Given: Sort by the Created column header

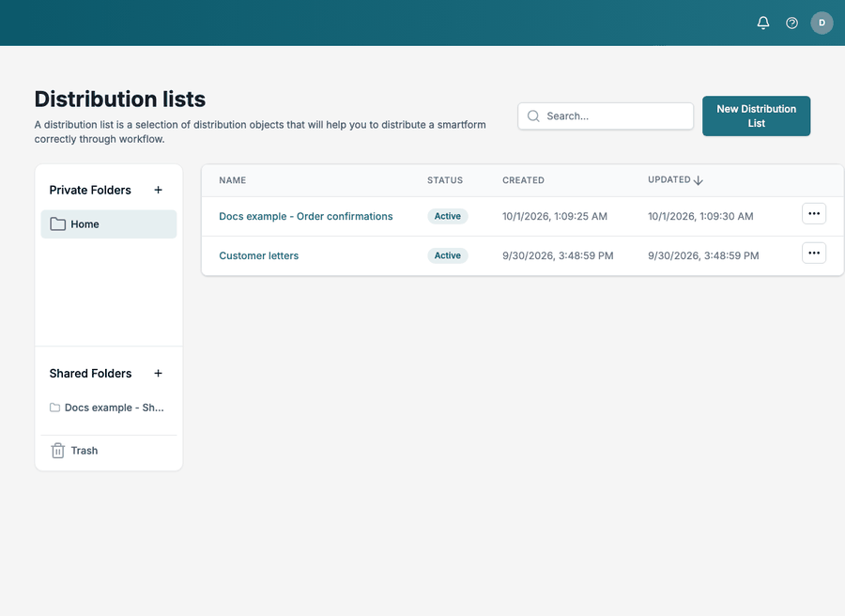Looking at the screenshot, I should 523,180.
